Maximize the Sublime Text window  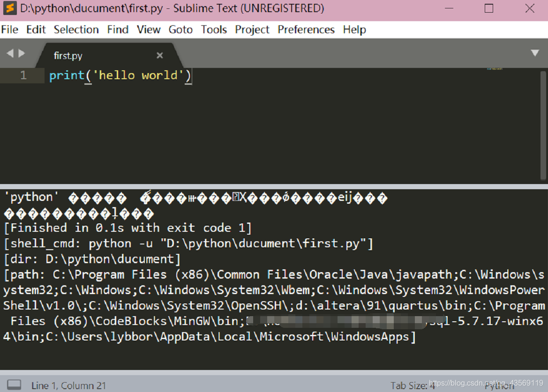point(489,8)
